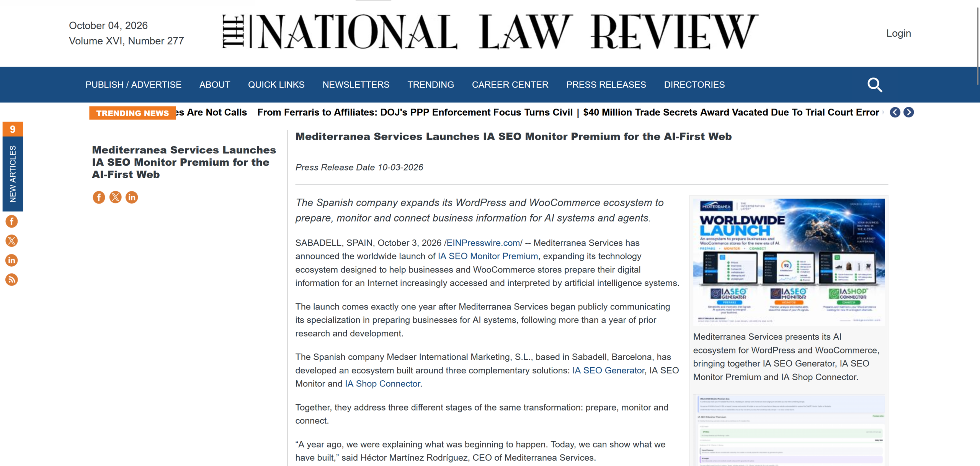Image resolution: width=980 pixels, height=466 pixels.
Task: Share article on LinkedIn under the headline
Action: [132, 197]
